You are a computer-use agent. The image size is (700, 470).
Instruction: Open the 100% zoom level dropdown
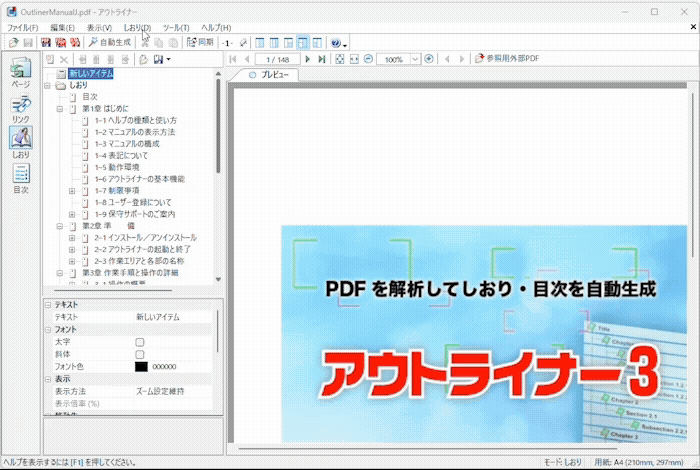[x=414, y=59]
